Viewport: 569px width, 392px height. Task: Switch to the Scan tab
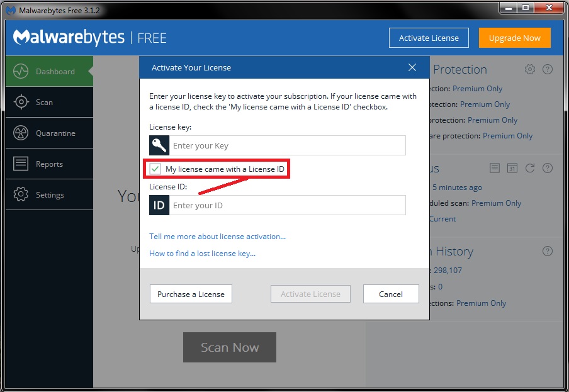49,103
